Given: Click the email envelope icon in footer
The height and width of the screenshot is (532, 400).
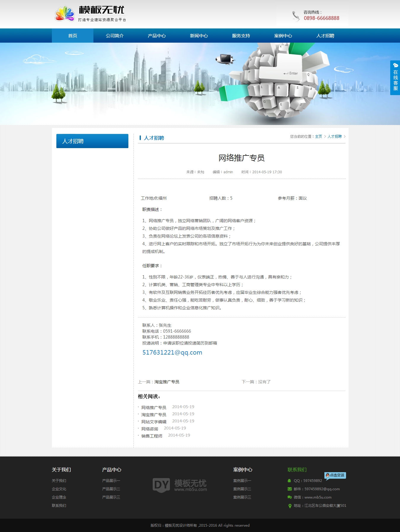Looking at the screenshot, I should (289, 489).
